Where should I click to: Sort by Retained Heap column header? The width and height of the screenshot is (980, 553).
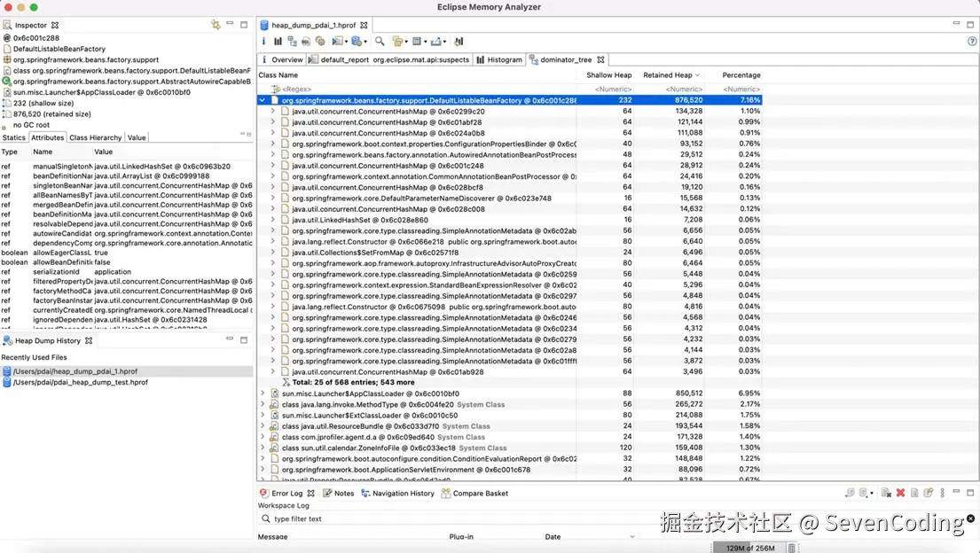point(671,75)
